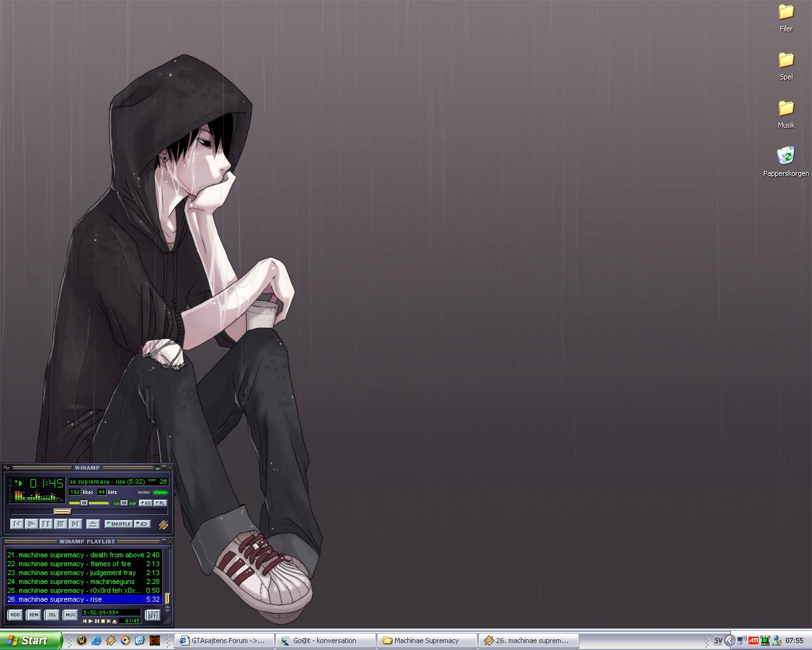Open the playlist SEL menu button

51,615
